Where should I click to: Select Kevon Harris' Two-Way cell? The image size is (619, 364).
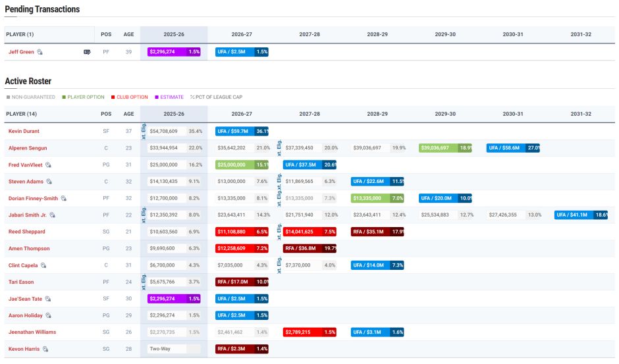[x=174, y=349]
